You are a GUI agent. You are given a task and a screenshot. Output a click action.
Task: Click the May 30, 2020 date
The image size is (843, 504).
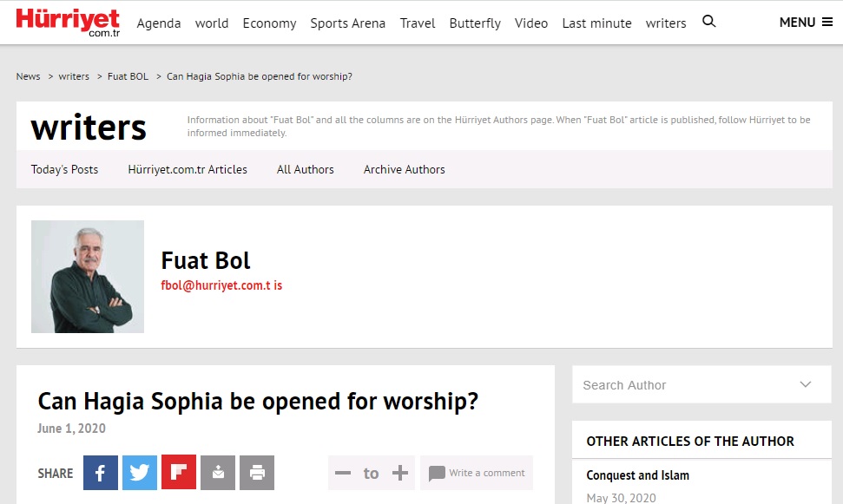pyautogui.click(x=621, y=498)
